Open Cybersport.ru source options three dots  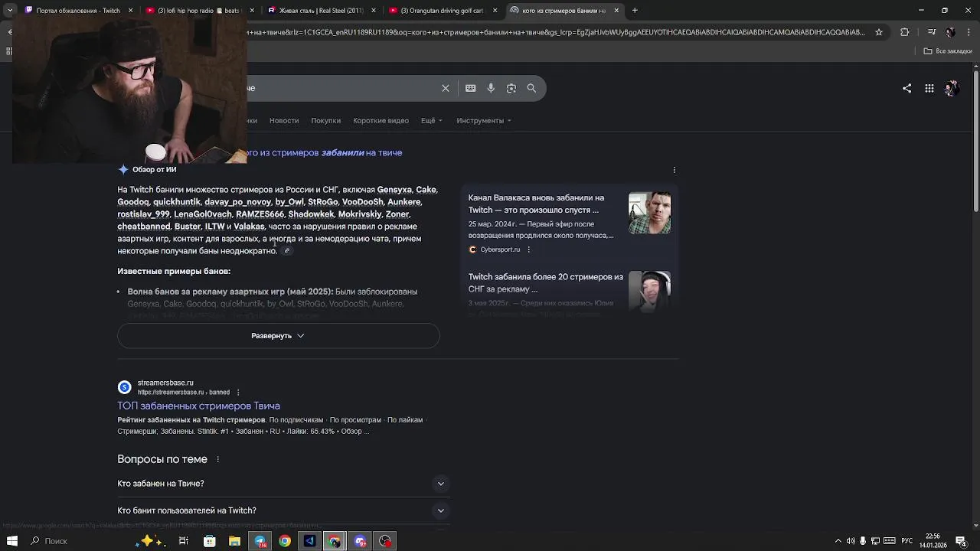(x=528, y=249)
